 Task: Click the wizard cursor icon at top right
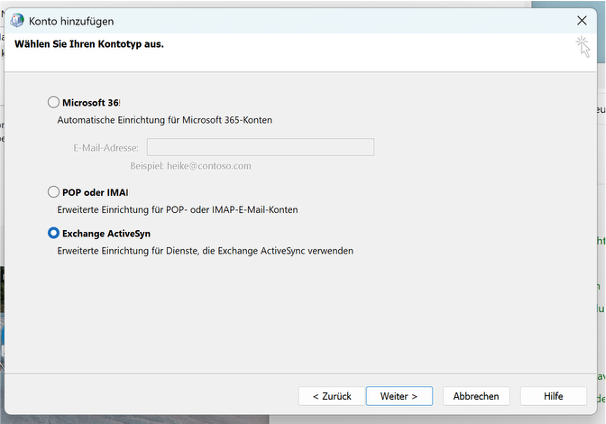pyautogui.click(x=582, y=46)
